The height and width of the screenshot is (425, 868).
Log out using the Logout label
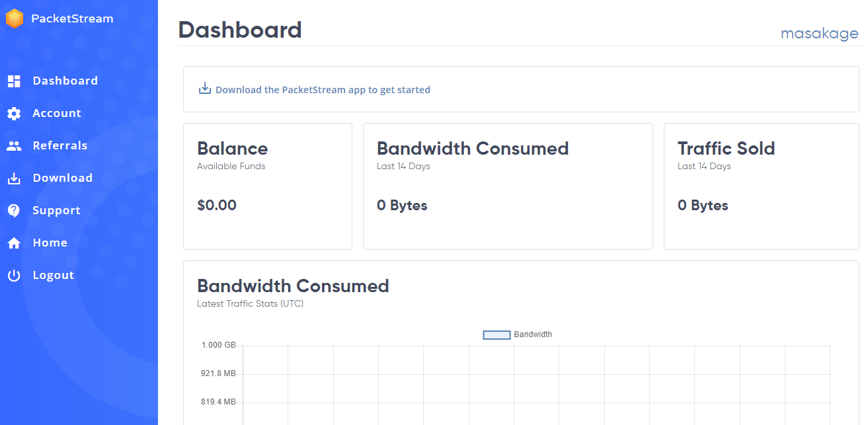[x=54, y=275]
